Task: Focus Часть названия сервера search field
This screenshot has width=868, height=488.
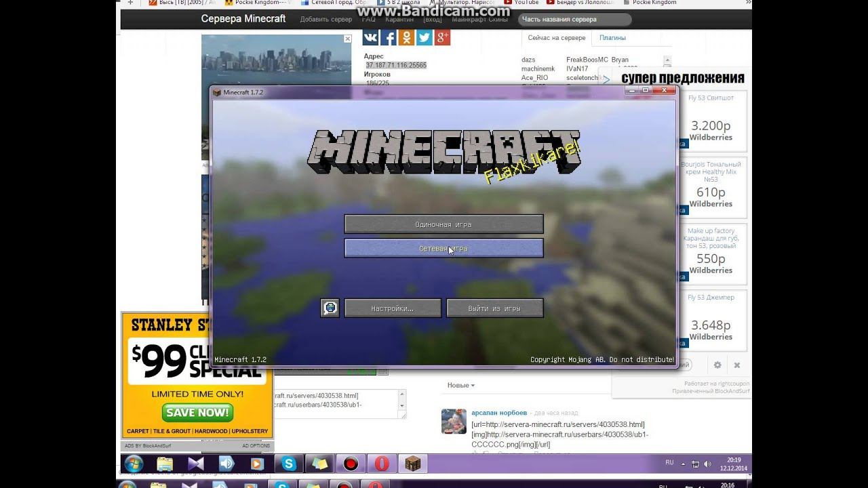Action: click(575, 20)
